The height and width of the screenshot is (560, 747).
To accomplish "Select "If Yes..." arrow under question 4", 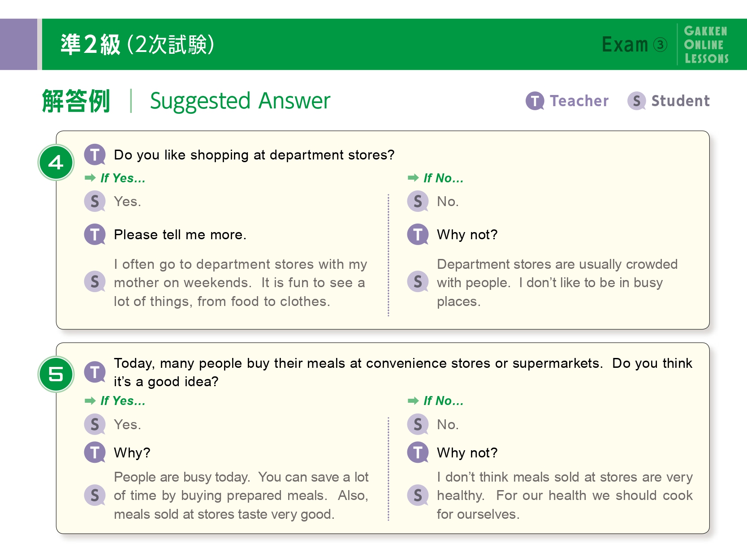I will 90,178.
